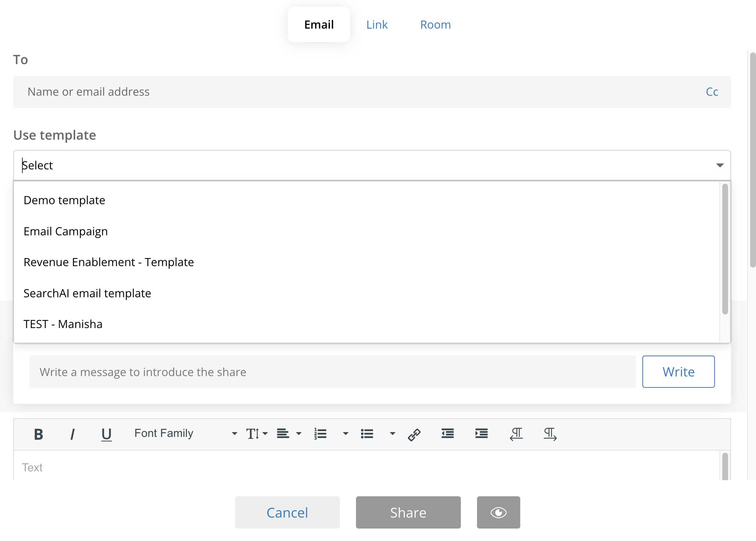756x541 pixels.
Task: Choose Demo template option
Action: click(x=367, y=200)
